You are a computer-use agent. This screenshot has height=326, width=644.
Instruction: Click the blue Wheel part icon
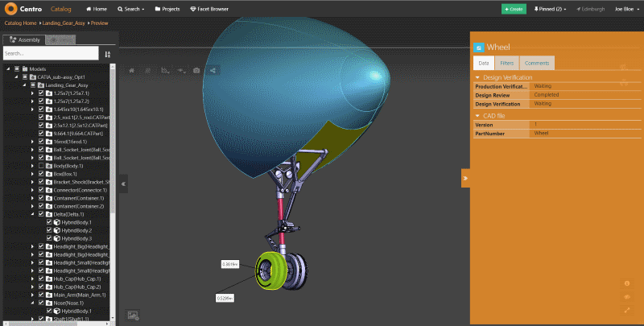point(478,47)
